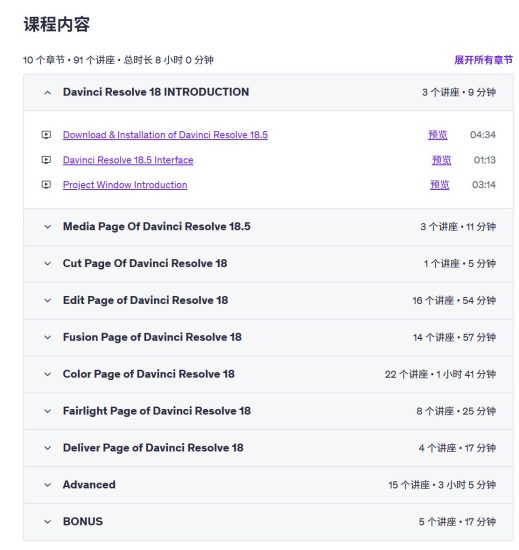Open Project Window Introduction lecture link

[125, 185]
